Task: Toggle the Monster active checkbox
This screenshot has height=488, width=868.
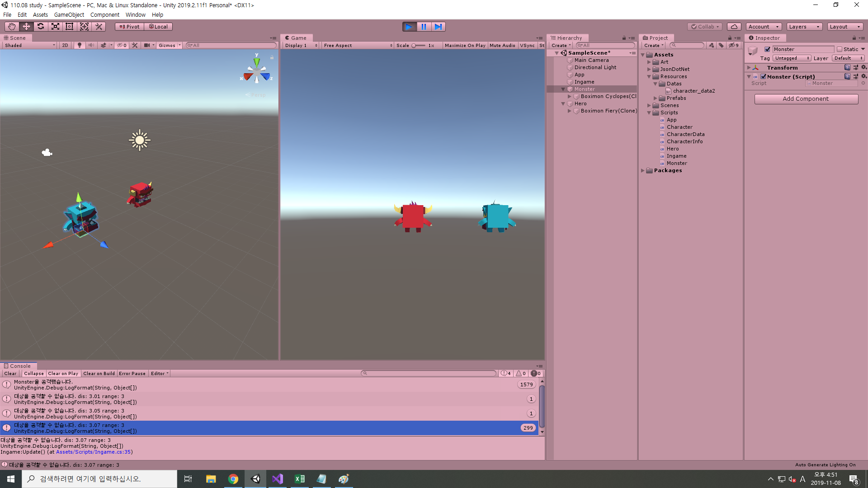Action: (x=767, y=49)
